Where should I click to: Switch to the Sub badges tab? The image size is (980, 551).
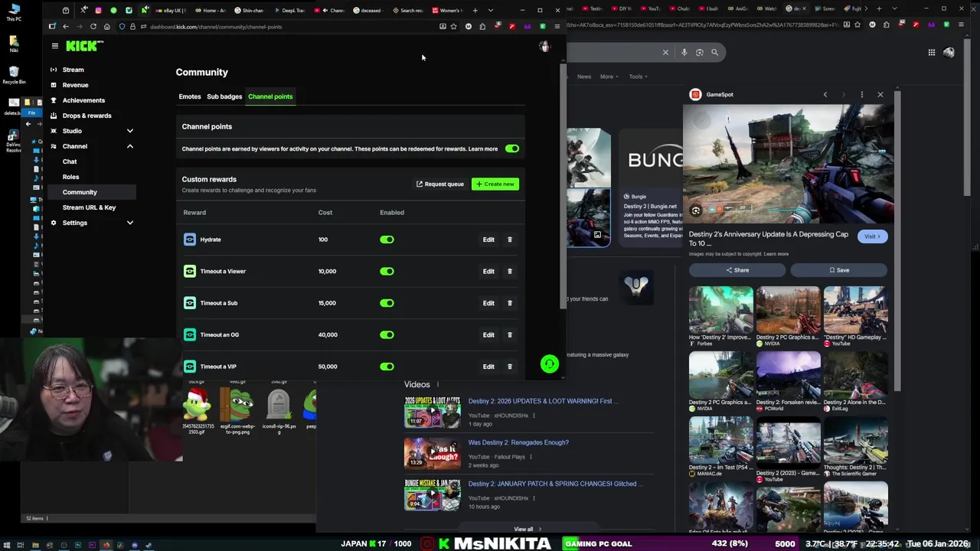224,96
